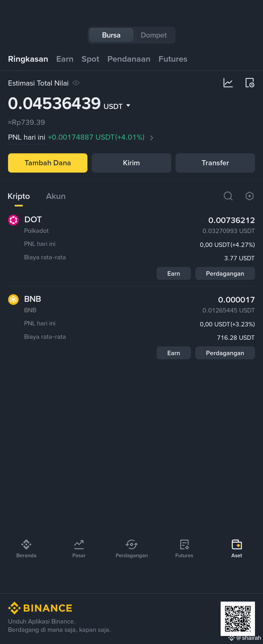Open the transaction history clock icon
The width and height of the screenshot is (263, 644).
click(x=250, y=83)
